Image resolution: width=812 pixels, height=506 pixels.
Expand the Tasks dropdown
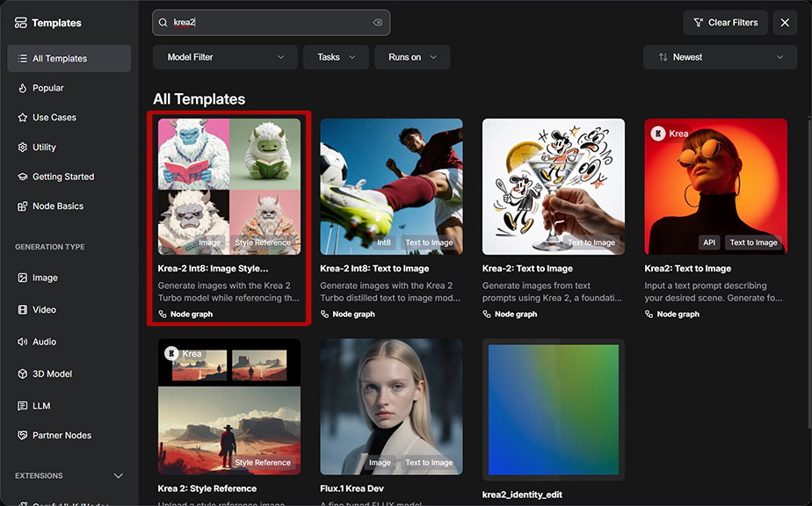pos(336,57)
